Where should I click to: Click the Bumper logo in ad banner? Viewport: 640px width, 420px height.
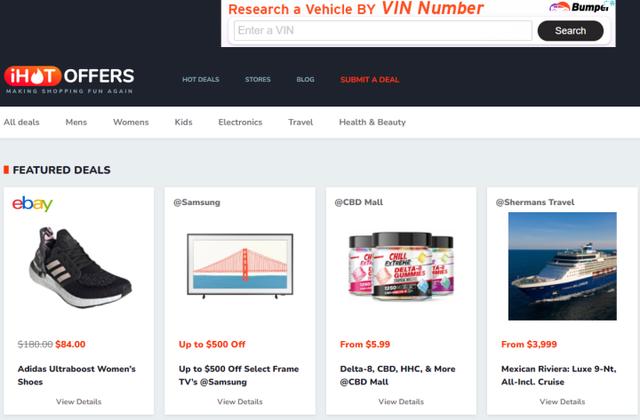580,7
